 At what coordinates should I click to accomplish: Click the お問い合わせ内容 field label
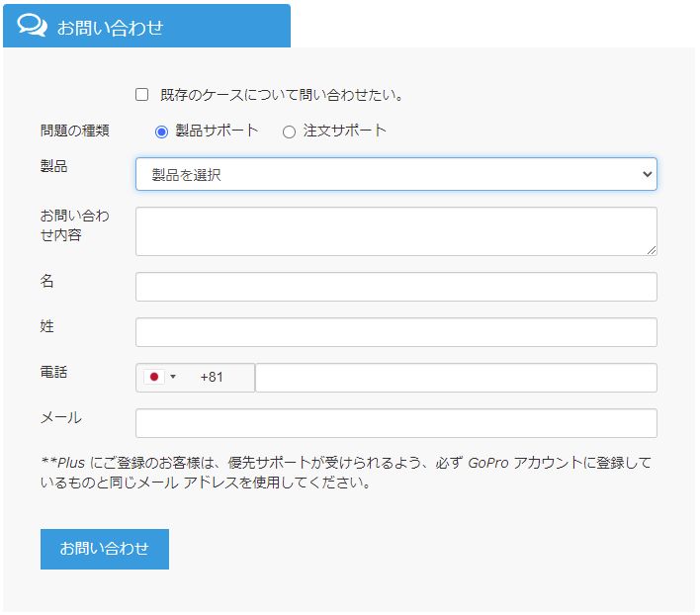74,224
